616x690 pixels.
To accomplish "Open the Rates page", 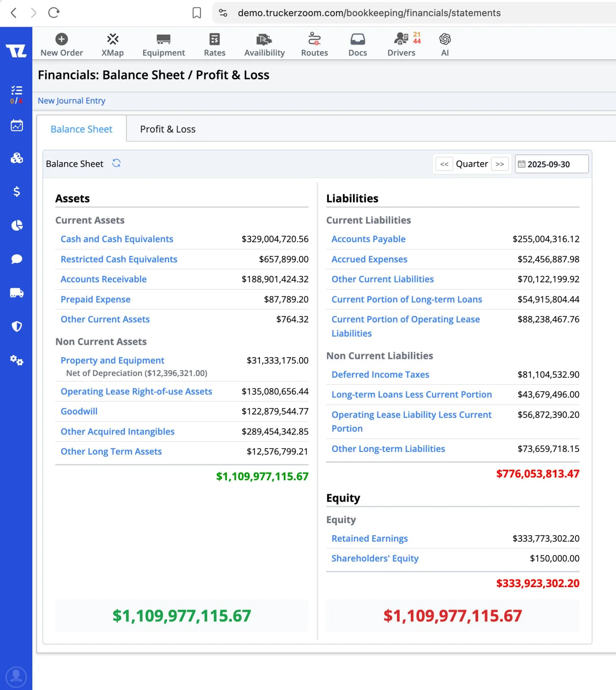I will pos(214,45).
